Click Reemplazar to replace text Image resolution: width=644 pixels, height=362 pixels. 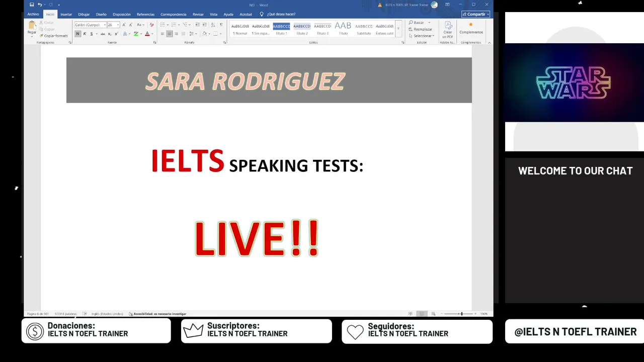coord(420,29)
